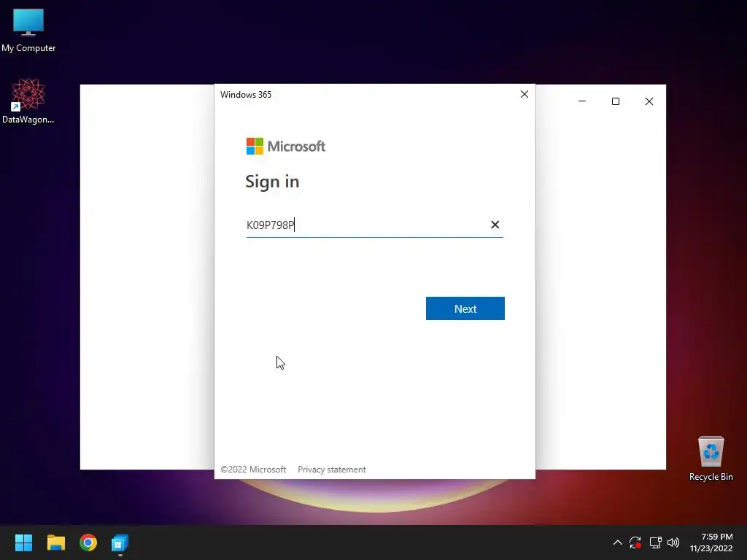
Task: Launch Google Chrome from the taskbar
Action: 88,542
